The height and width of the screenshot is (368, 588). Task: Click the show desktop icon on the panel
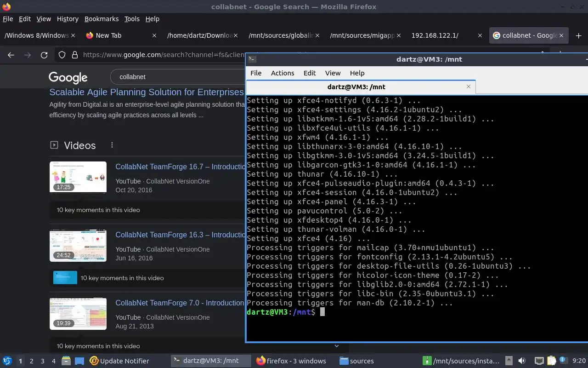(x=79, y=361)
